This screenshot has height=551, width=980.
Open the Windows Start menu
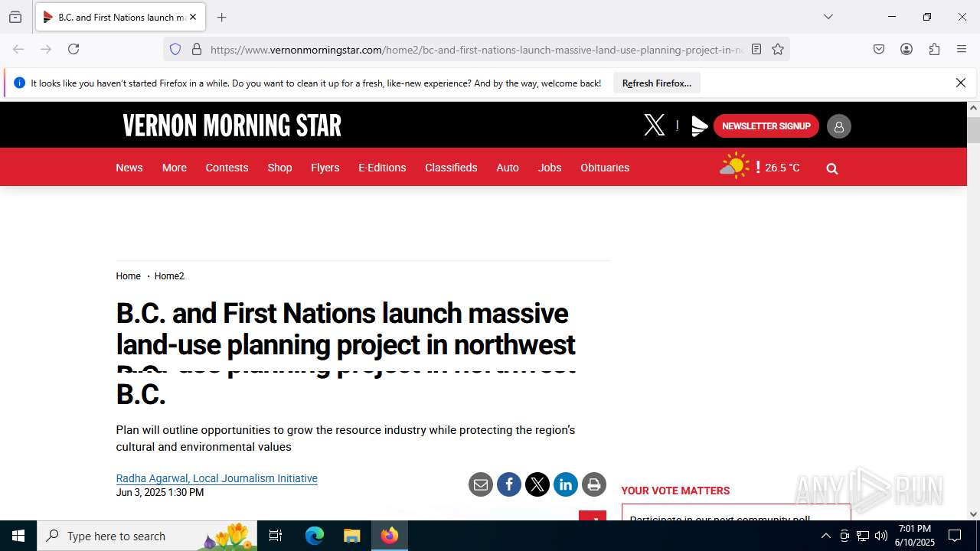click(18, 536)
